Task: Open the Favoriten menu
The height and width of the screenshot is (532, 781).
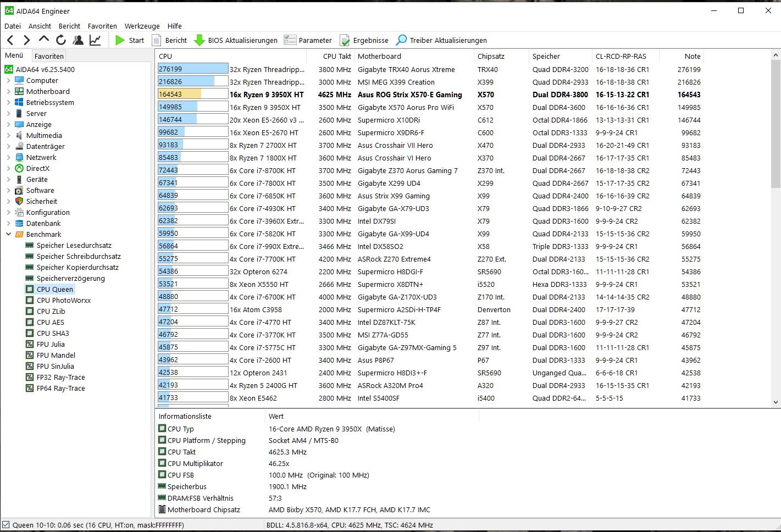Action: (x=102, y=26)
